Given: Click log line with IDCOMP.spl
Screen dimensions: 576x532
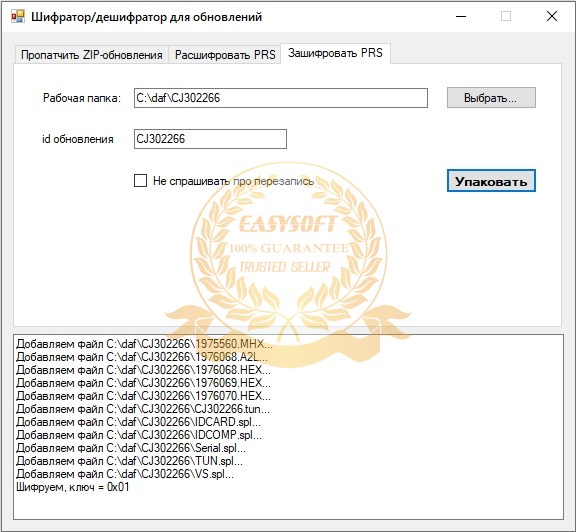Looking at the screenshot, I should 139,435.
